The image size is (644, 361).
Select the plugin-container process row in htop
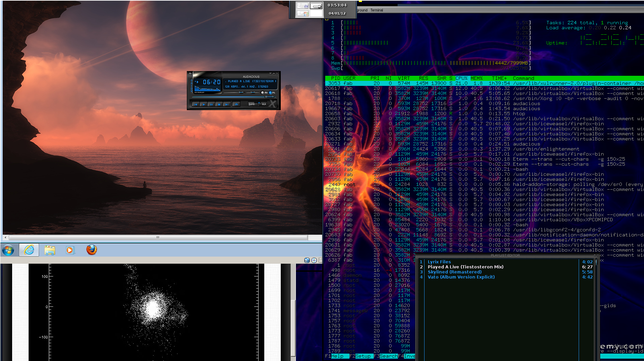tap(484, 83)
